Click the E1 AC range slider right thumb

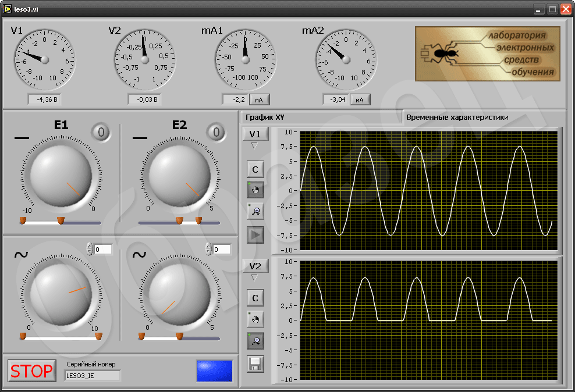[x=98, y=336]
